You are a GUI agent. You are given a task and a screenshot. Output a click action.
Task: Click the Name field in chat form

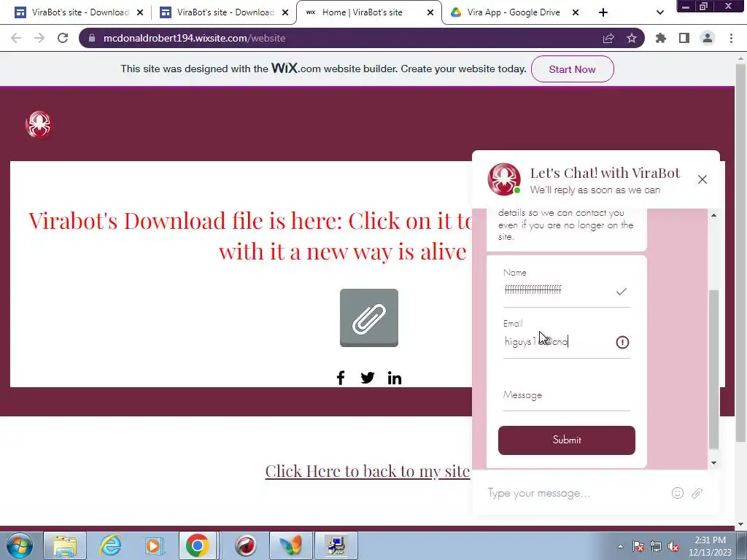(566, 290)
